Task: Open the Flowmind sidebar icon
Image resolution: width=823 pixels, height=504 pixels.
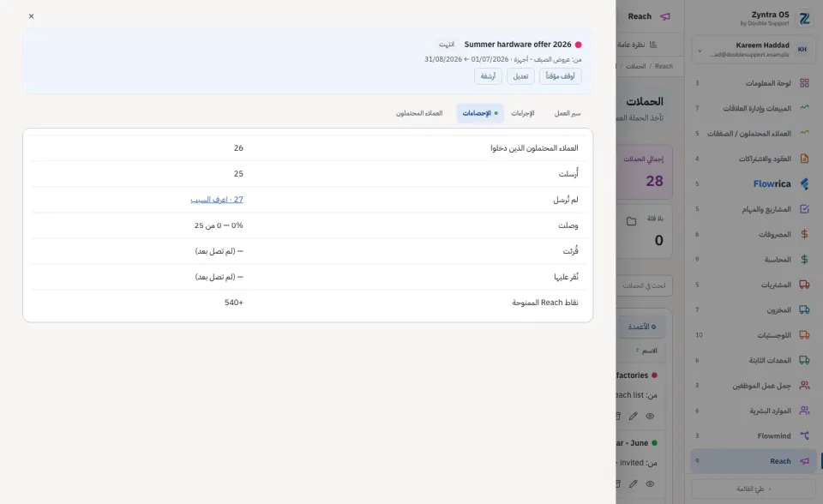Action: click(x=804, y=435)
